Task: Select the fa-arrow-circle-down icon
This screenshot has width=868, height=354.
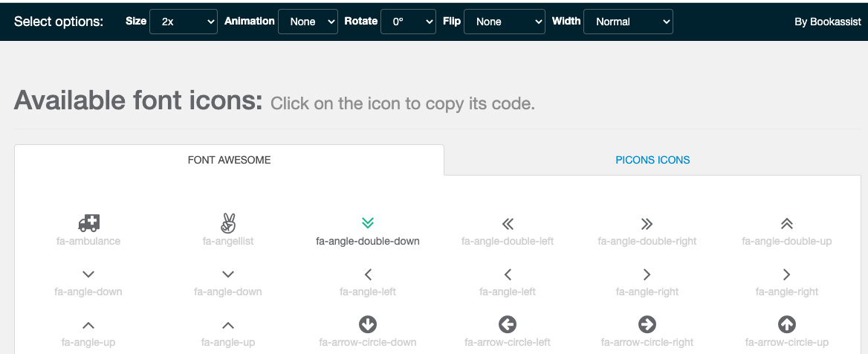Action: coord(367,324)
